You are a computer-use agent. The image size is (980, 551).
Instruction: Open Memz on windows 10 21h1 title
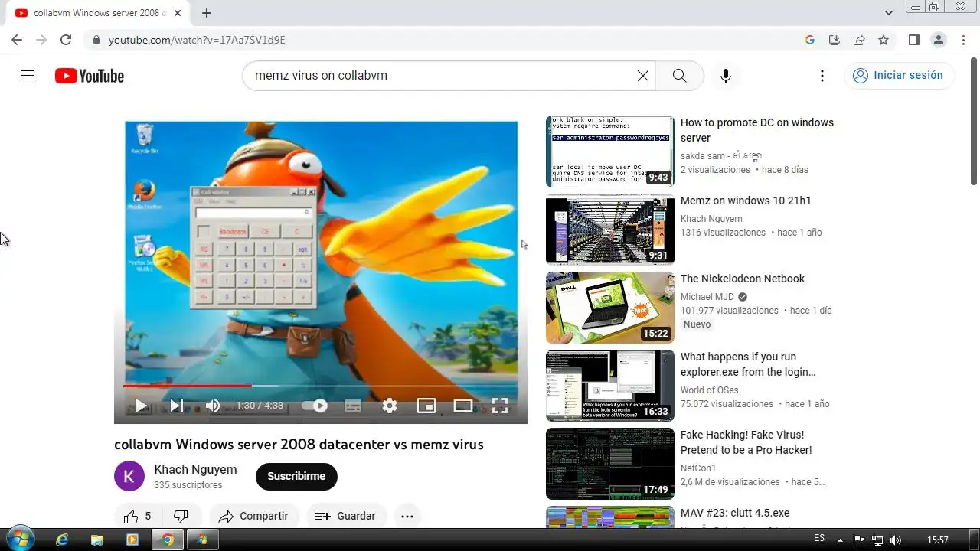coord(746,201)
